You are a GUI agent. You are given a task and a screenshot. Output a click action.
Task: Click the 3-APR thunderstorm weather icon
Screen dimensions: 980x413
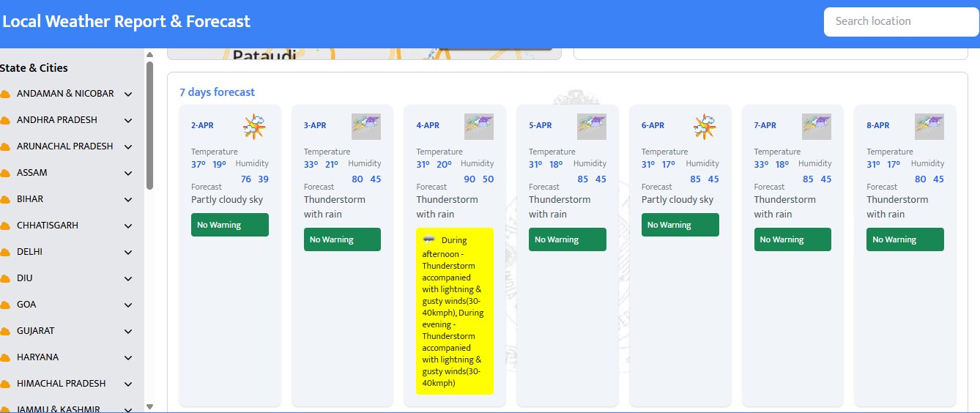click(366, 127)
